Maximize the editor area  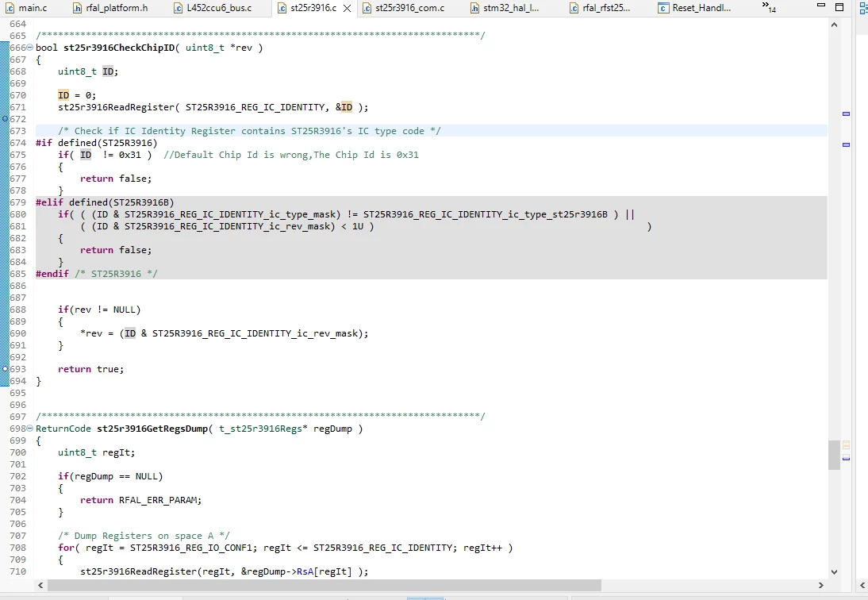(x=839, y=6)
